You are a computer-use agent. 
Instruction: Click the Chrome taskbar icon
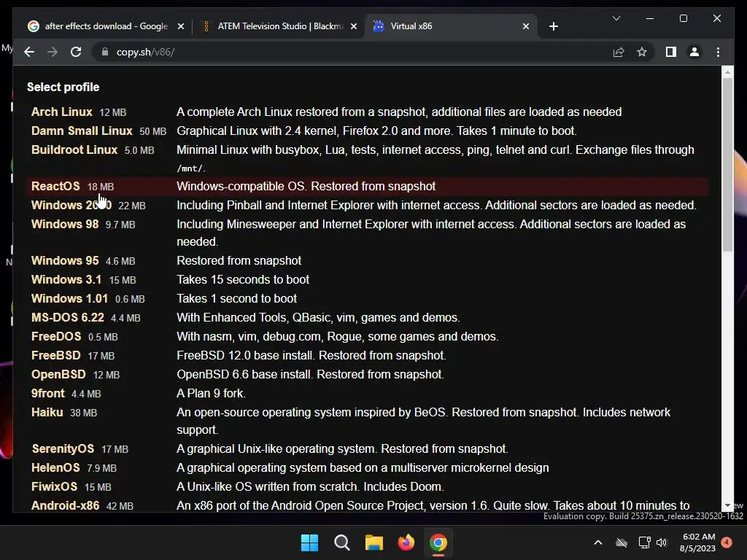click(x=438, y=542)
